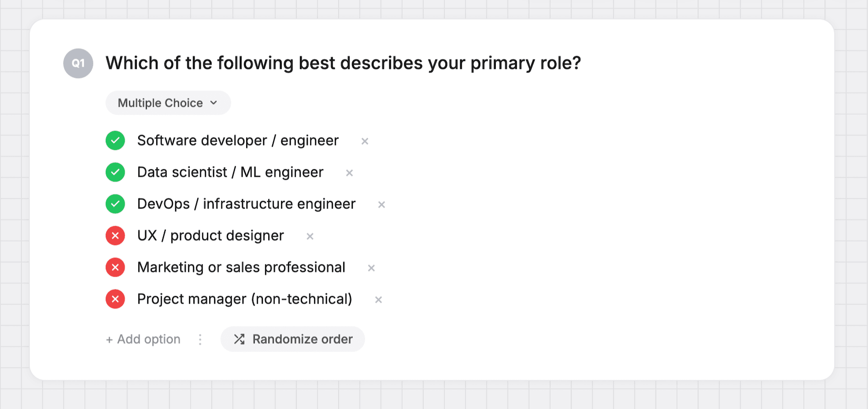Toggle red X on Marketing or sales professional
This screenshot has width=868, height=409.
[x=115, y=267]
